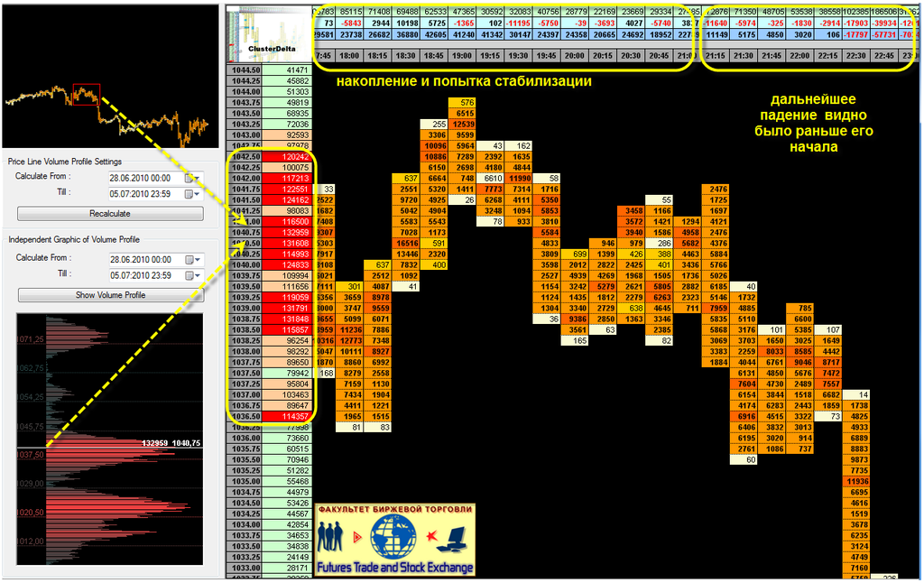The image size is (924, 583).
Task: Select the 22:30 time column header
Action: tap(857, 56)
